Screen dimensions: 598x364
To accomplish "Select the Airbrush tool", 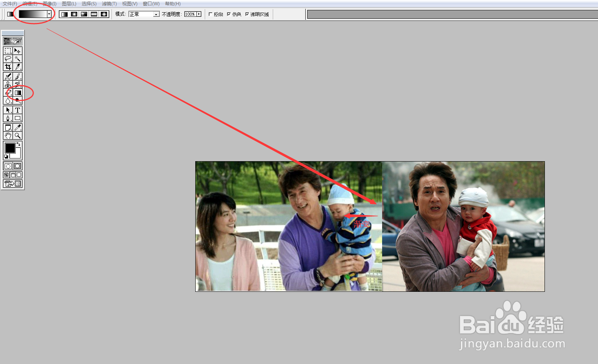I will pos(8,76).
